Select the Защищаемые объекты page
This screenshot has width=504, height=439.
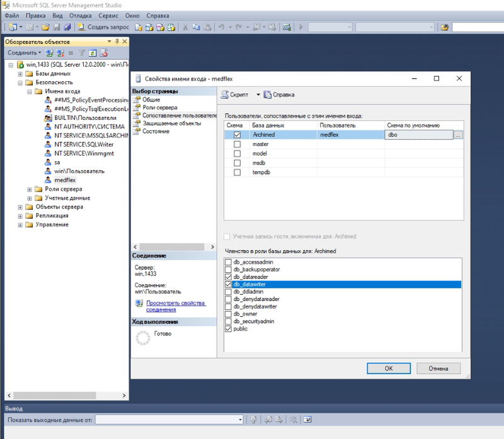point(171,123)
